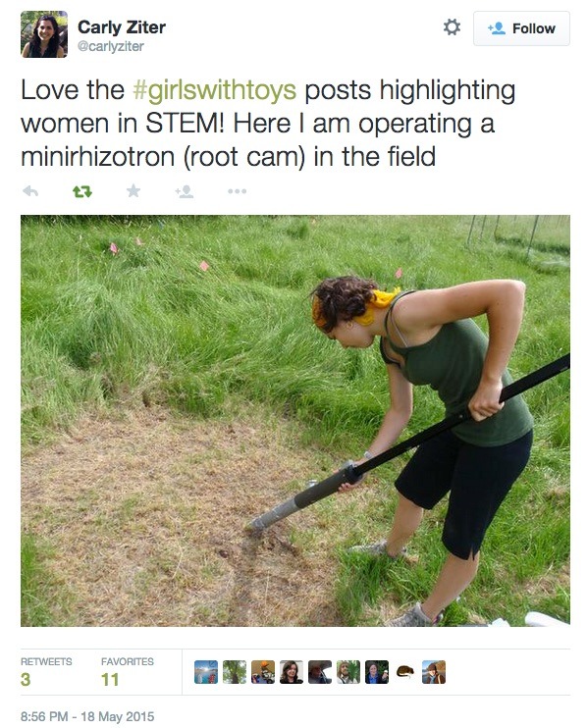The width and height of the screenshot is (587, 728).
Task: Open the dark-haired woman avatar in favoriters row
Action: [x=292, y=672]
